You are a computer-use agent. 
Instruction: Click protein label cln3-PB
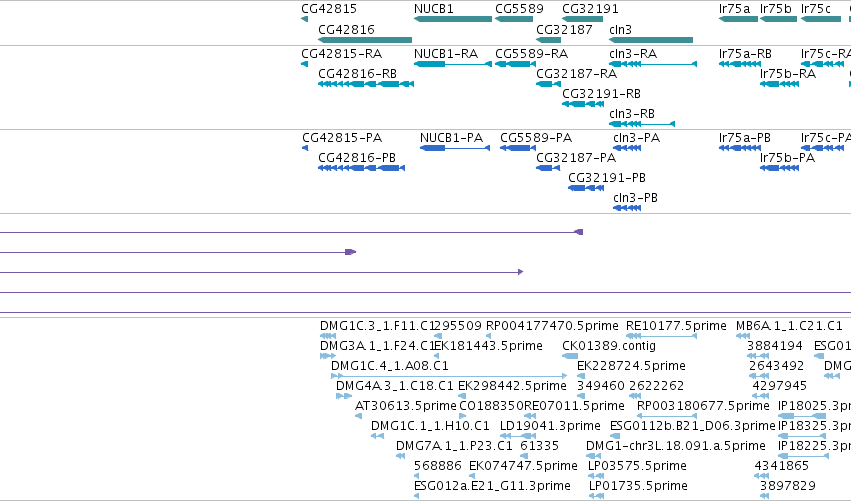click(x=635, y=198)
